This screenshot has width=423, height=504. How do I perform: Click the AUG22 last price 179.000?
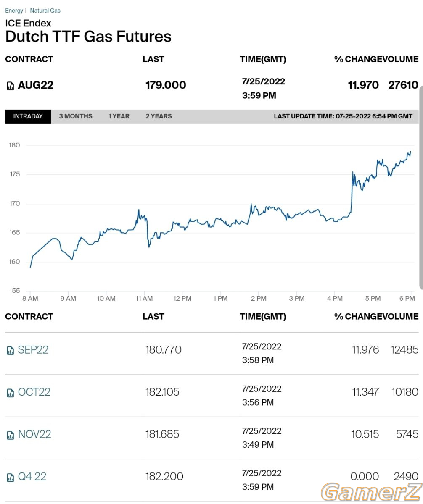pyautogui.click(x=166, y=85)
